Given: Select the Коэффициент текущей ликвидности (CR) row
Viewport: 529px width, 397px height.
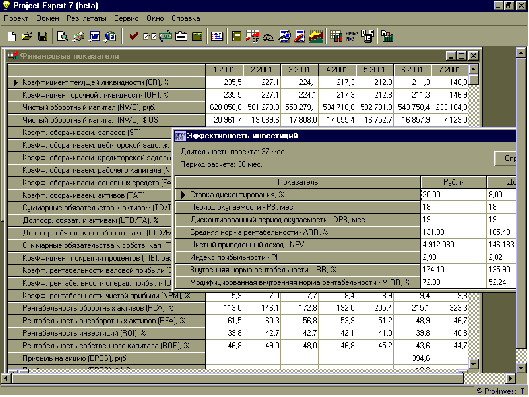Looking at the screenshot, I should 106,82.
